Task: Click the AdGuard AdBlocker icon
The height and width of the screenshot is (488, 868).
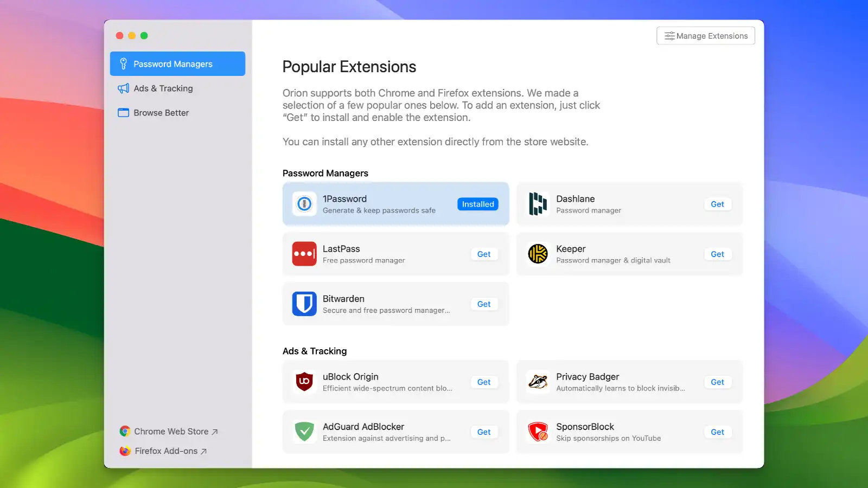Action: pyautogui.click(x=304, y=432)
